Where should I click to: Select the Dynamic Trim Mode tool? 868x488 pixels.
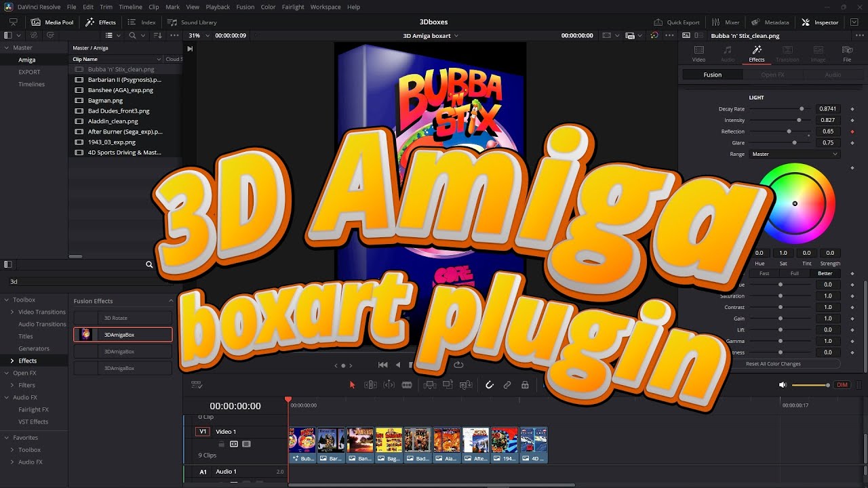[x=389, y=385]
